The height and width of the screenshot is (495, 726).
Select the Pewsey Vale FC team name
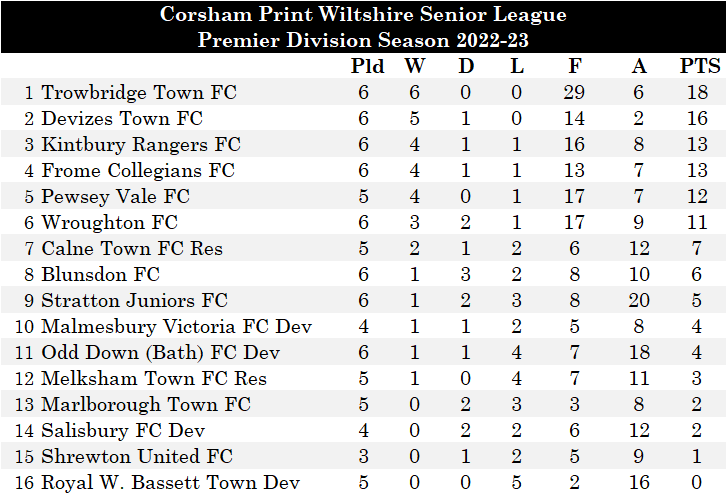click(x=115, y=197)
